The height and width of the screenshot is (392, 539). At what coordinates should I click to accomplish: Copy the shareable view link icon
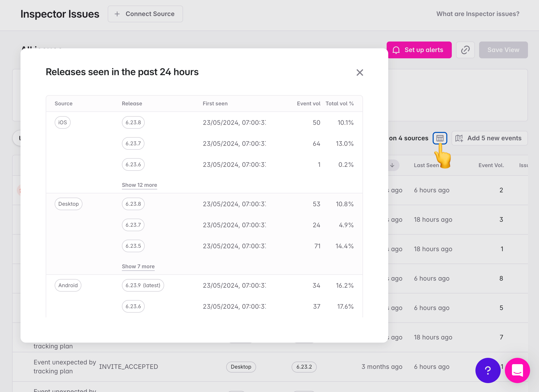click(465, 50)
